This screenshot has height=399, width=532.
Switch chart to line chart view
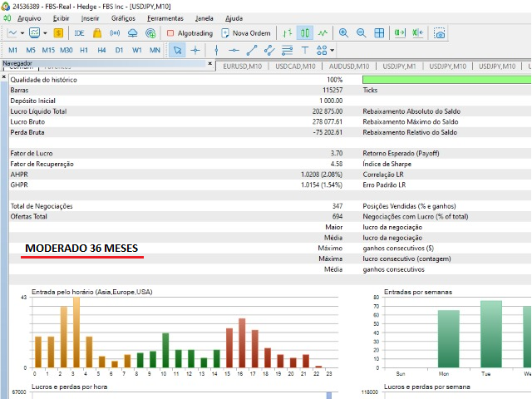(323, 33)
